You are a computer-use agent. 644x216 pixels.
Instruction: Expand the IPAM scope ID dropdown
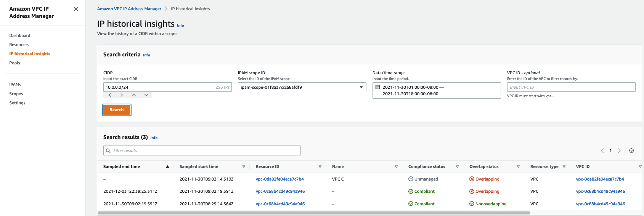(x=302, y=87)
